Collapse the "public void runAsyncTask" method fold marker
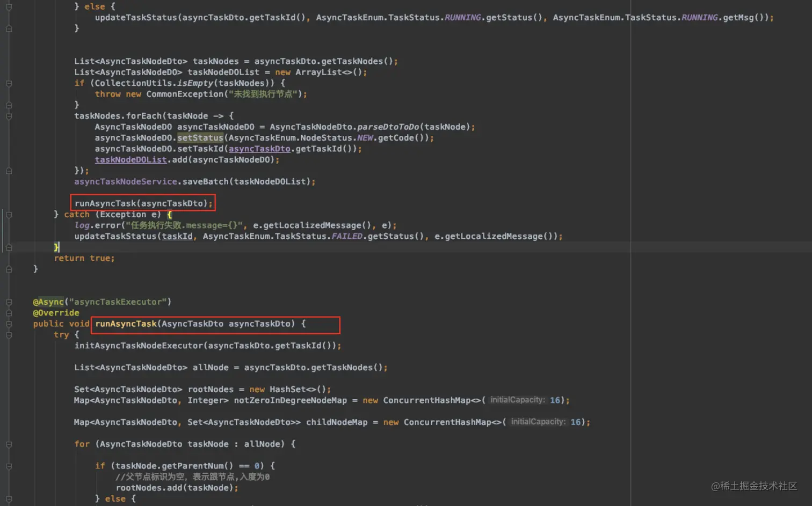The height and width of the screenshot is (506, 812). point(9,324)
